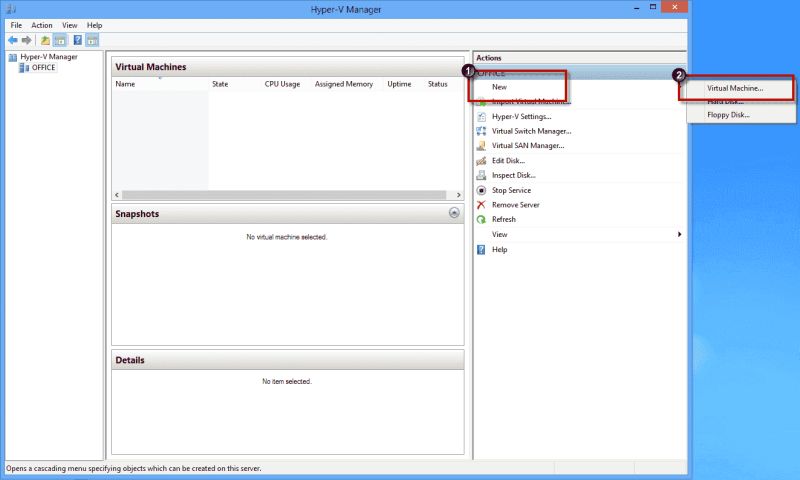This screenshot has width=800, height=480.
Task: Open the View menu in the menu bar
Action: click(x=70, y=25)
